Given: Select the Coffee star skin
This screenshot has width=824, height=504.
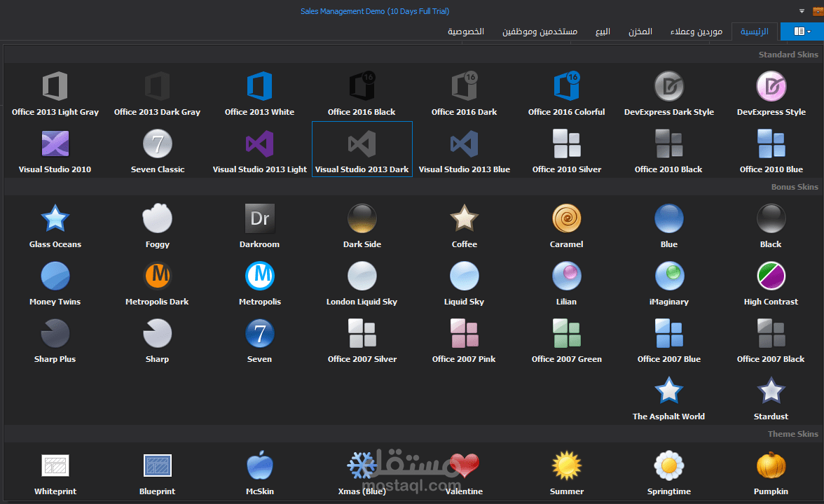Looking at the screenshot, I should click(x=464, y=225).
